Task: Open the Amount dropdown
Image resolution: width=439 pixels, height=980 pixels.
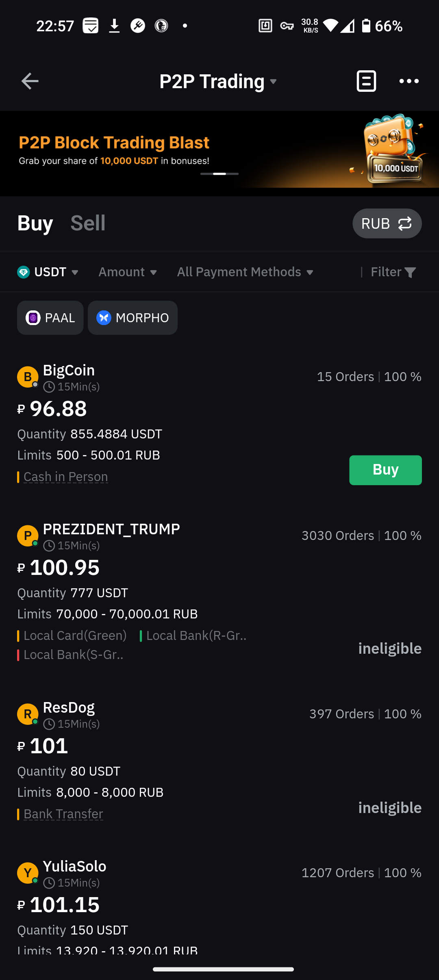Action: pos(128,272)
